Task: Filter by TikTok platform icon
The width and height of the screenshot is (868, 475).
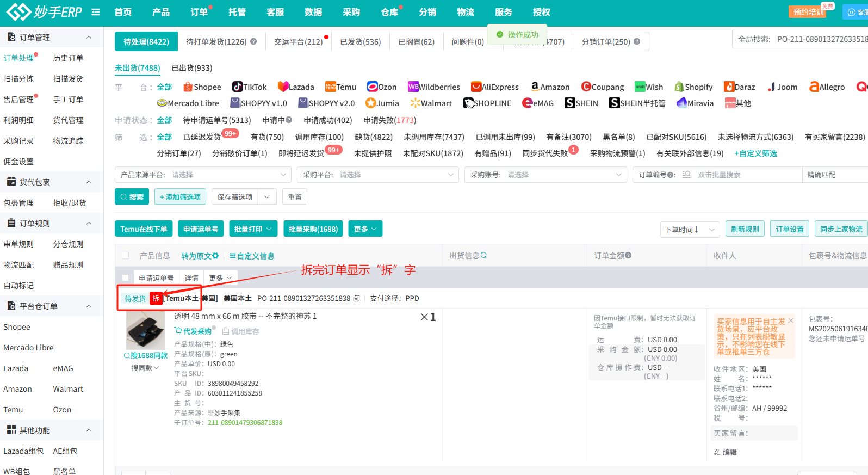Action: coord(237,87)
